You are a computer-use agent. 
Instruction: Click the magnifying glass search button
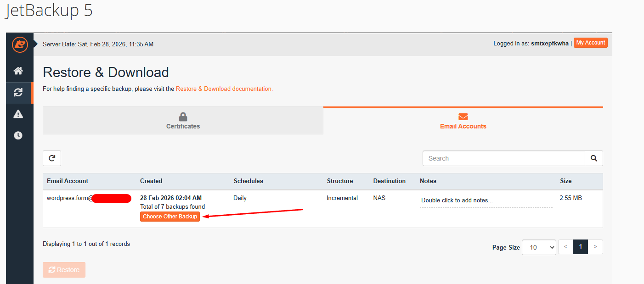pyautogui.click(x=593, y=158)
